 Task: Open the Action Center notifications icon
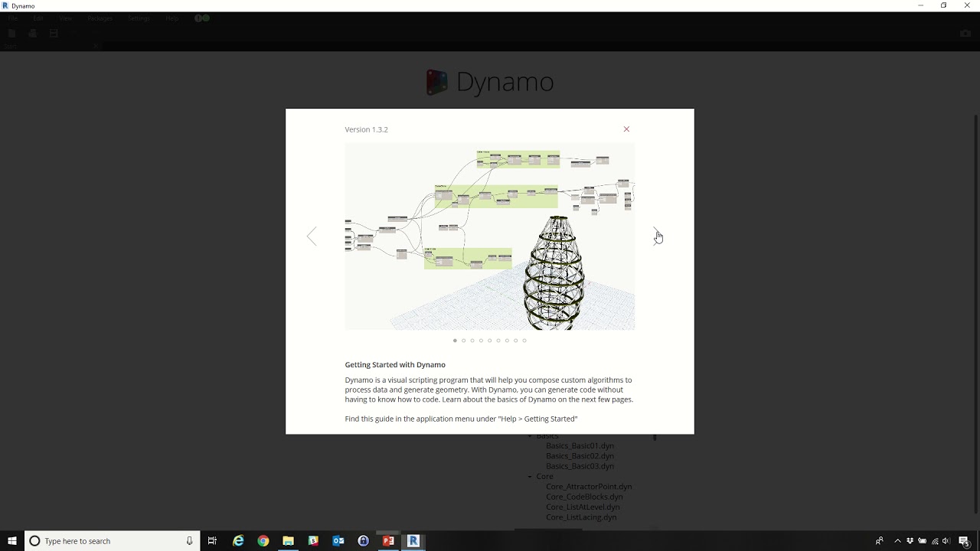pos(964,541)
